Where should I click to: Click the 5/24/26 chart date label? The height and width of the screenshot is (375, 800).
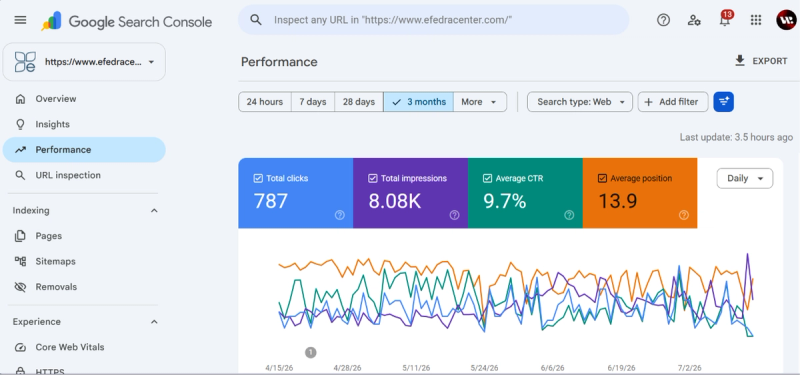(x=485, y=368)
